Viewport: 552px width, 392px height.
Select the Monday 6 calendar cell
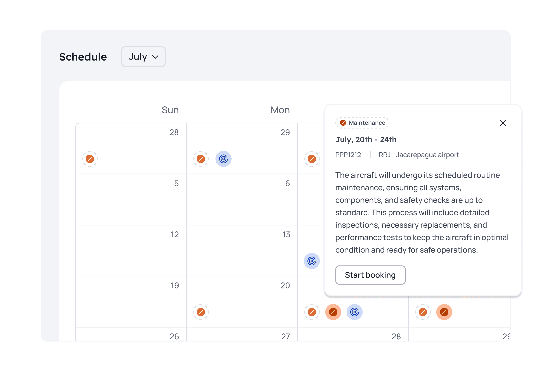click(242, 200)
